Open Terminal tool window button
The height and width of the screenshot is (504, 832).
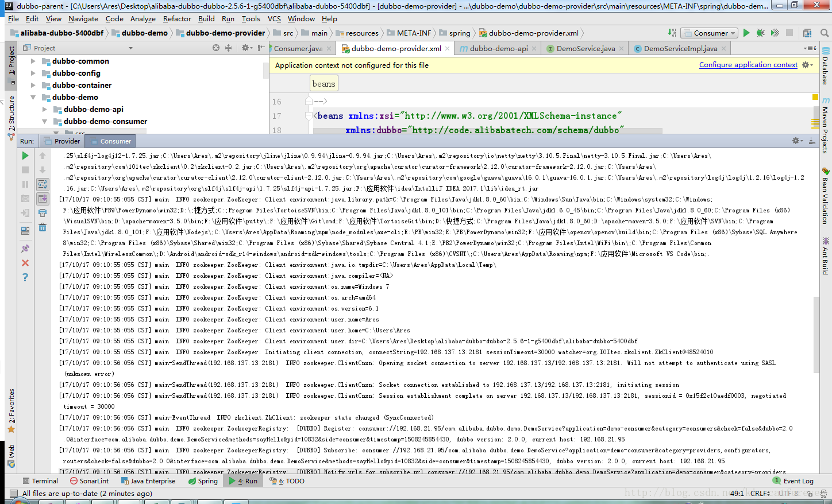pyautogui.click(x=40, y=481)
